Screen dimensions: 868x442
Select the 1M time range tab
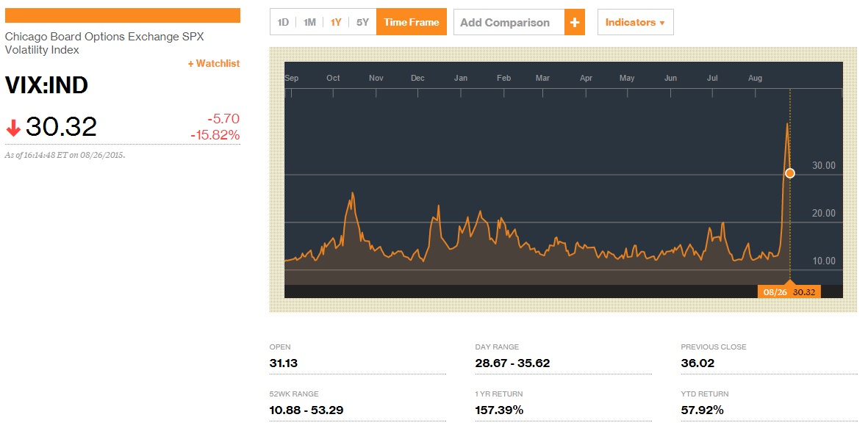click(309, 22)
